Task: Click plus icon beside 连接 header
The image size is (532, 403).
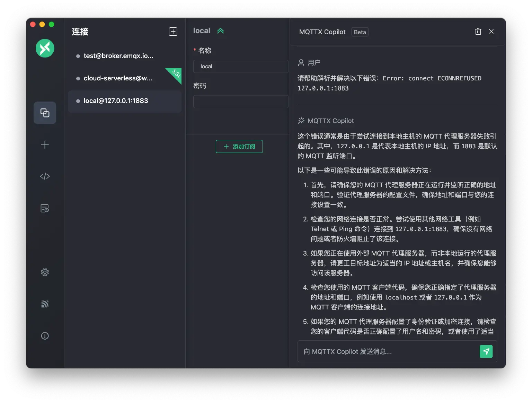Action: point(173,32)
